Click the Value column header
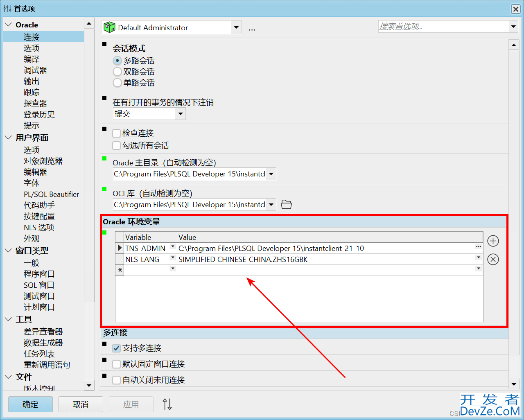This screenshot has width=524, height=420. click(x=330, y=237)
